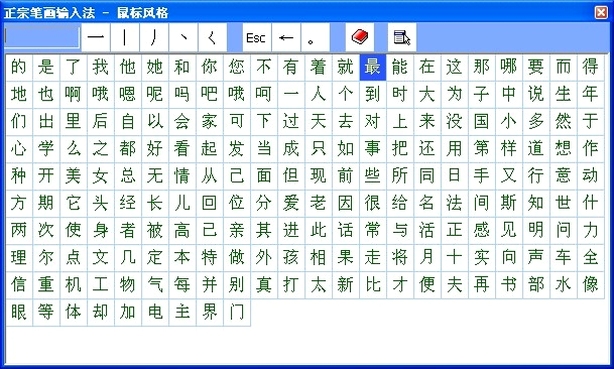Insert the Chinese period 。 punctuation
614x369 pixels.
(x=315, y=38)
